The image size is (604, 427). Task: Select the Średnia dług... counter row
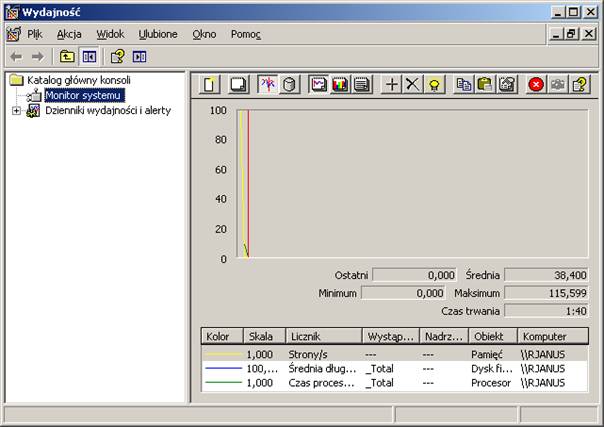pos(394,368)
